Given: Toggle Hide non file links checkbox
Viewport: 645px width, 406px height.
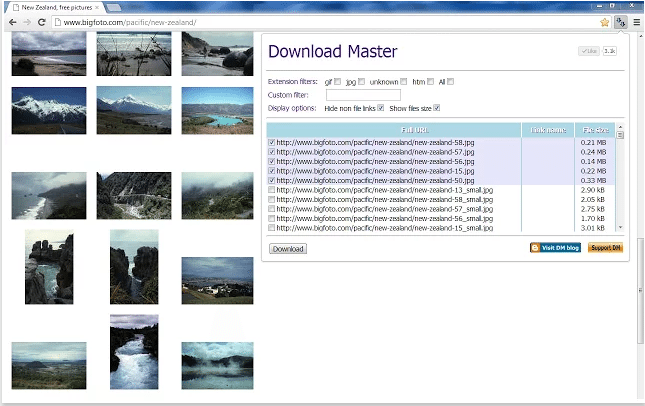Looking at the screenshot, I should tap(381, 108).
